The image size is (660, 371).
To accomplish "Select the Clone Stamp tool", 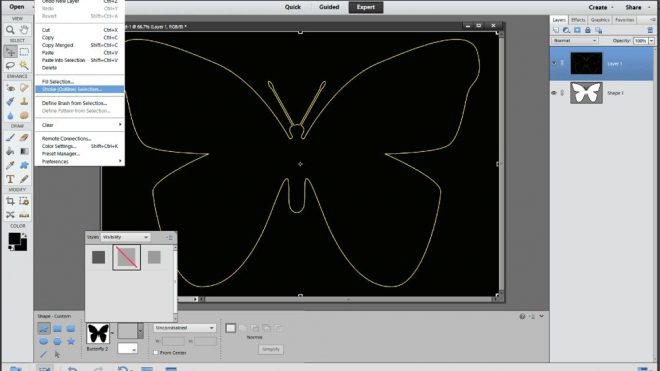I will tap(24, 101).
